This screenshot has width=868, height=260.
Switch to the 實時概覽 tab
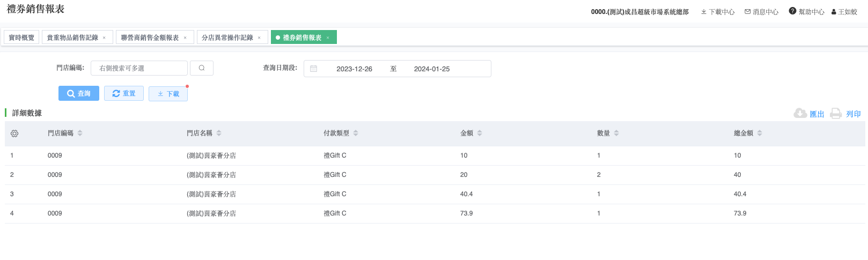21,38
